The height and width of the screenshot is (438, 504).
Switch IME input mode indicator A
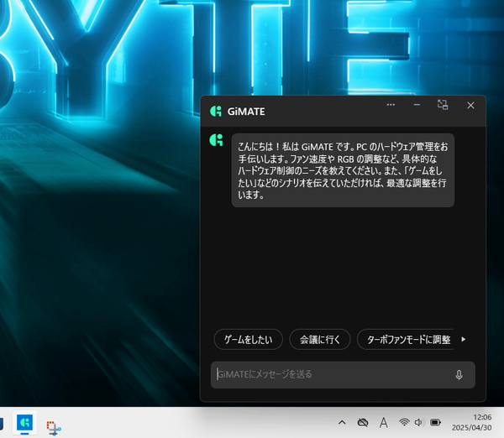point(384,423)
